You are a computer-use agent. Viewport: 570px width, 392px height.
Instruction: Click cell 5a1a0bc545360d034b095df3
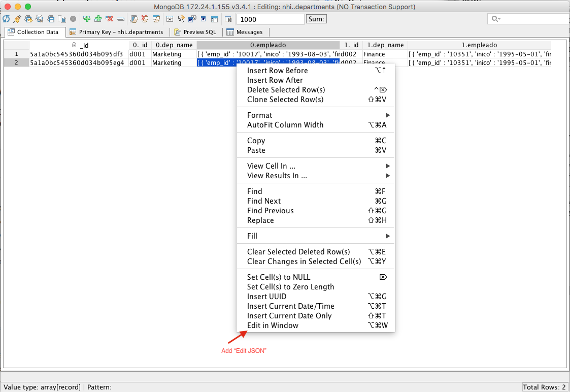click(x=79, y=54)
